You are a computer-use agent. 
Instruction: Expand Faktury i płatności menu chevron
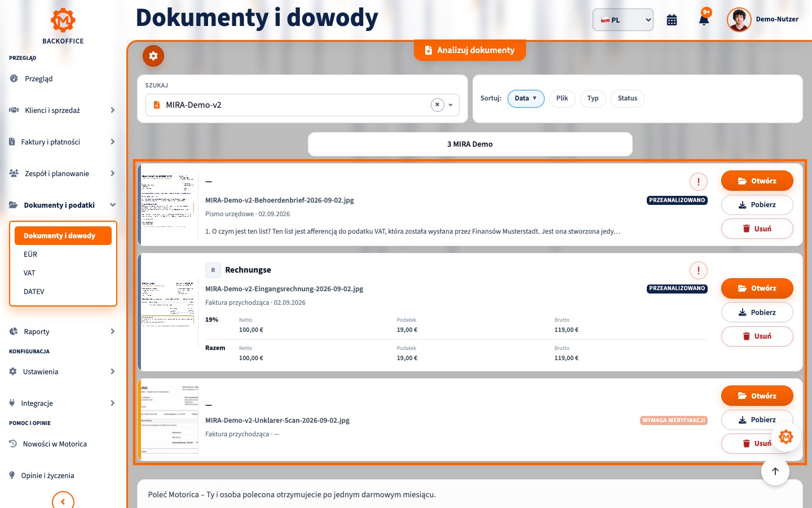tap(113, 142)
